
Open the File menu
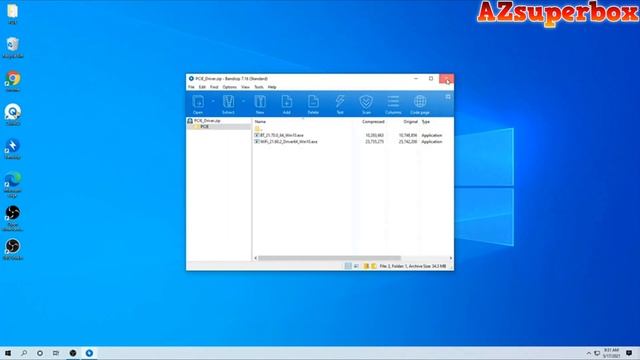pyautogui.click(x=191, y=87)
